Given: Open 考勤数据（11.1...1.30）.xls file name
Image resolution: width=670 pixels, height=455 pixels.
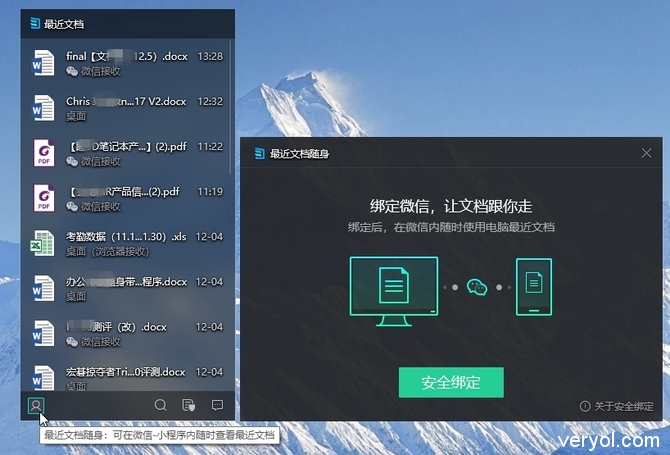Looking at the screenshot, I should point(126,237).
